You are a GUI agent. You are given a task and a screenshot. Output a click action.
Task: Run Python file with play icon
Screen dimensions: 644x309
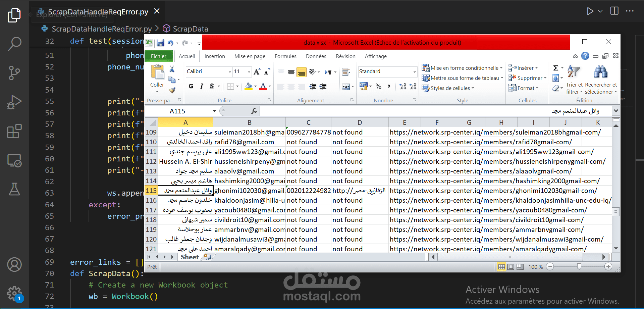590,11
